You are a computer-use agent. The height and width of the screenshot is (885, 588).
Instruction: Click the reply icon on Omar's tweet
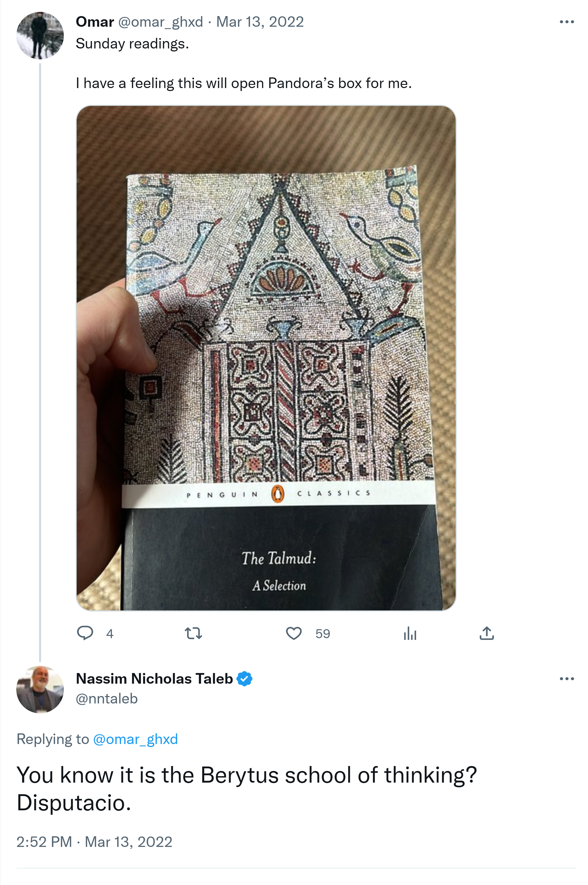click(85, 633)
